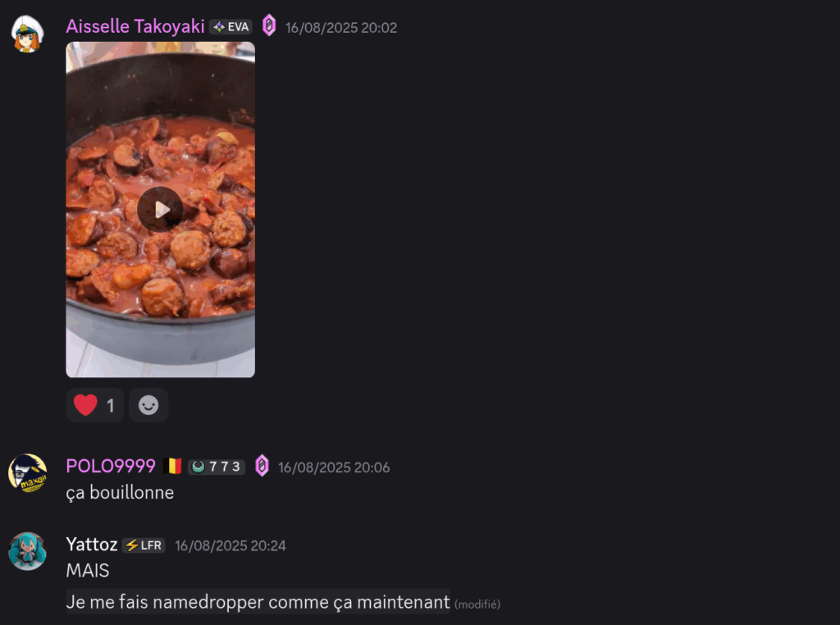Click the pink gem badge beside POLO9999
840x625 pixels.
(x=262, y=465)
